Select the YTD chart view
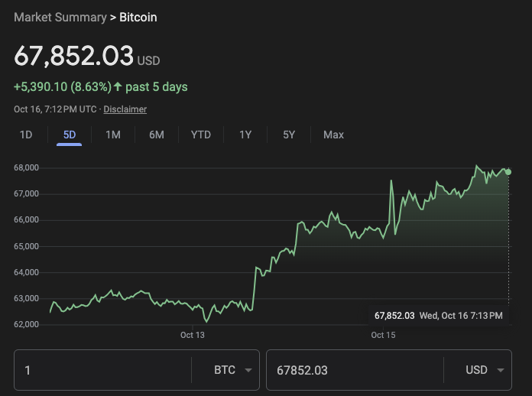 (x=201, y=135)
